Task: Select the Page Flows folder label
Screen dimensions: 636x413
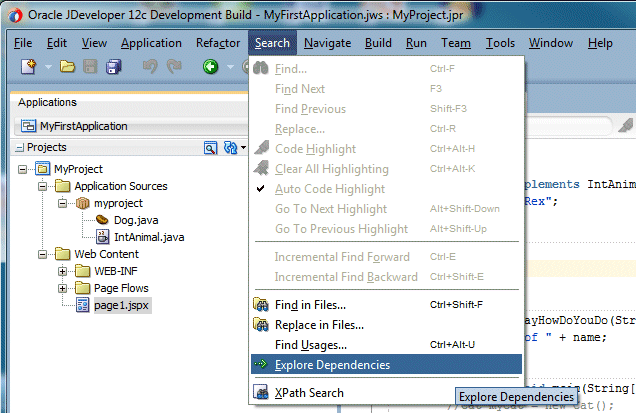Action: (121, 288)
